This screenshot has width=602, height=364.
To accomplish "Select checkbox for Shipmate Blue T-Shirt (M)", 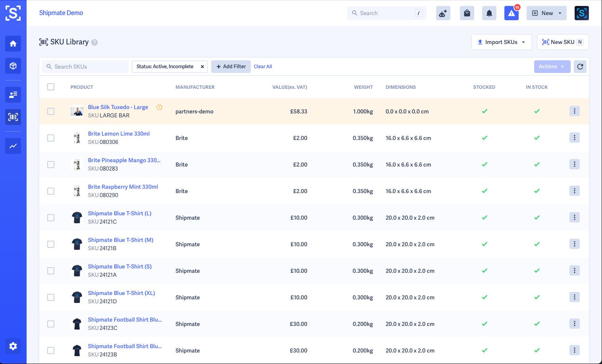I will point(51,244).
